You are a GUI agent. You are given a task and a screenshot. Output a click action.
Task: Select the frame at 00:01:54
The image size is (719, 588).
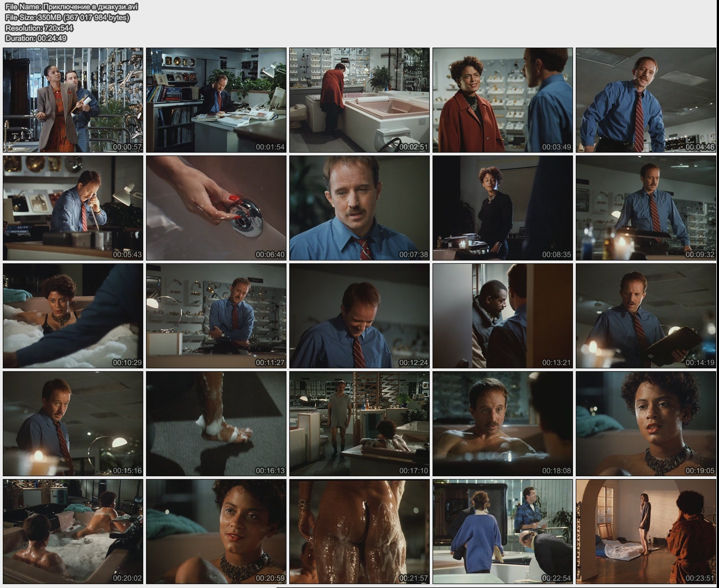click(216, 100)
